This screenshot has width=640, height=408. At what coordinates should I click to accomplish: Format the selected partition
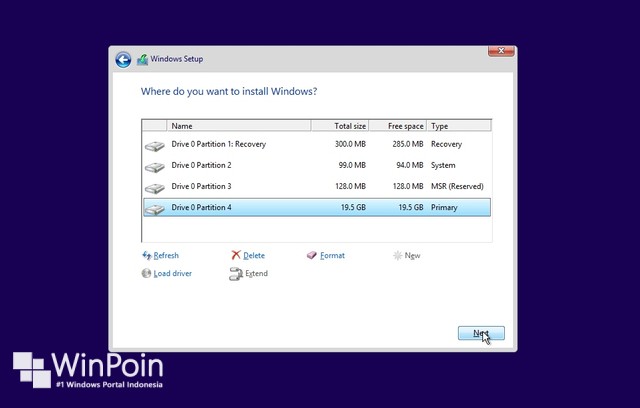[x=332, y=255]
